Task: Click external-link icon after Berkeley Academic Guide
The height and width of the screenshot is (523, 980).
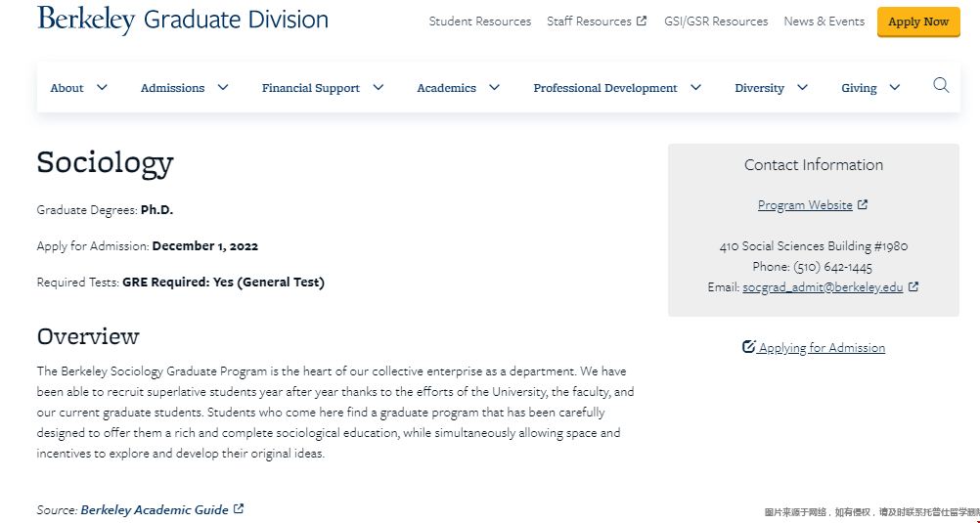Action: [238, 508]
